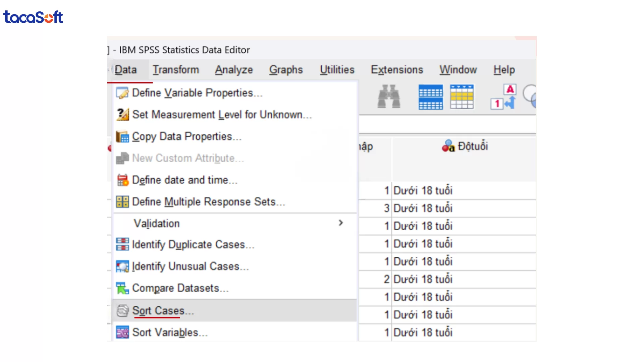Click the Select Cases toolbar icon

click(x=462, y=97)
